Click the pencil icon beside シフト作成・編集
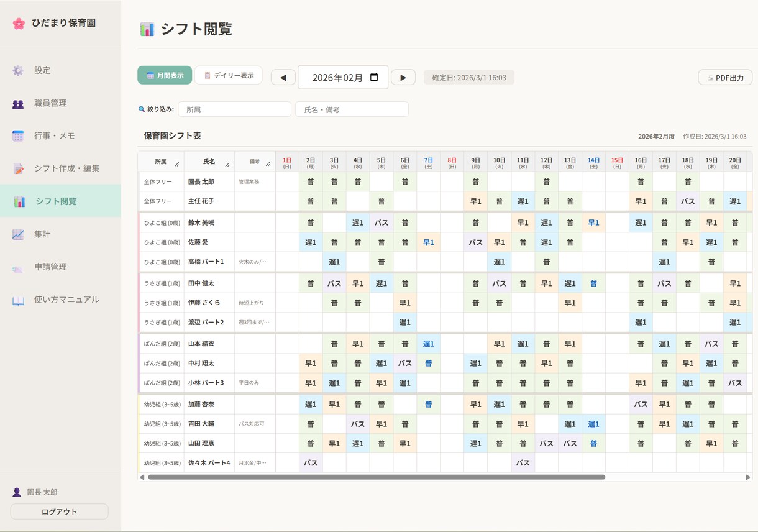758x532 pixels. pyautogui.click(x=18, y=168)
